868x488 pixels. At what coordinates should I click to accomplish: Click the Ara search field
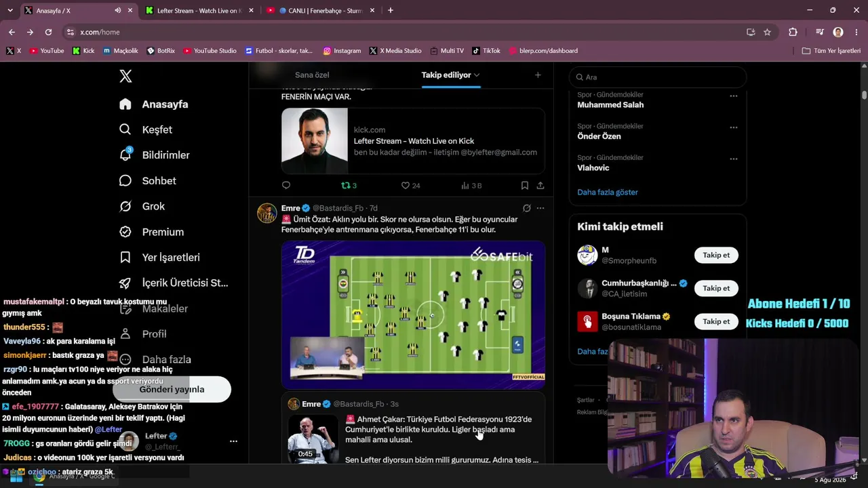coord(658,77)
